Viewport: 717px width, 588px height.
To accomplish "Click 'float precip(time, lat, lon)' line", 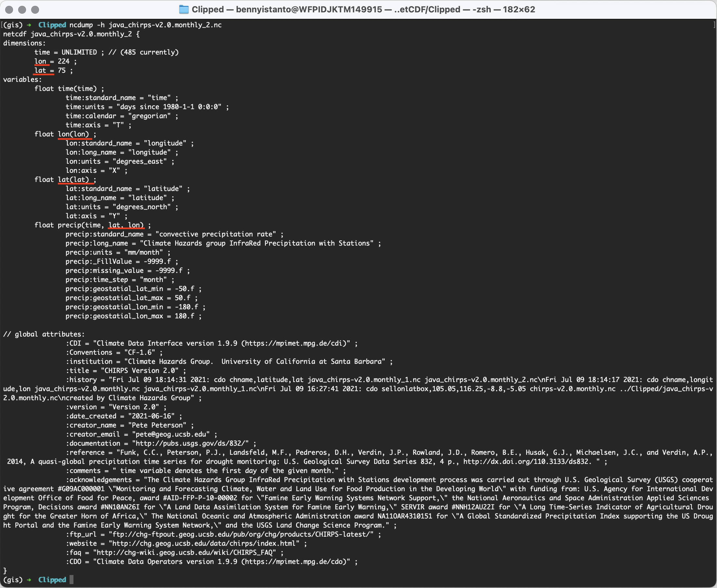I will [x=93, y=225].
